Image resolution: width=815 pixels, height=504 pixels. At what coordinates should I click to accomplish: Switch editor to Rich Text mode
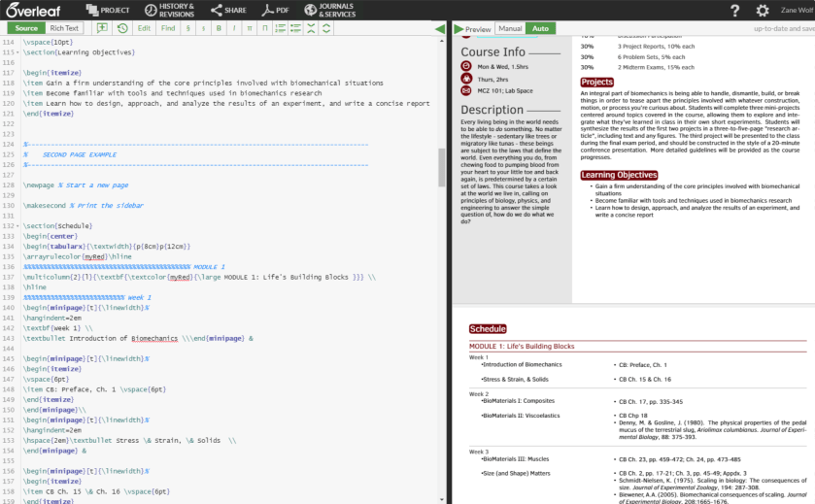[65, 28]
